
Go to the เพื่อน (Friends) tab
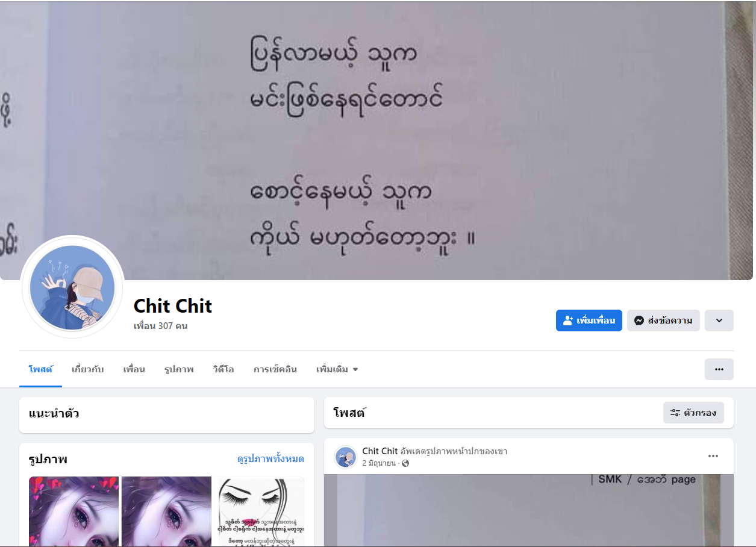point(134,369)
